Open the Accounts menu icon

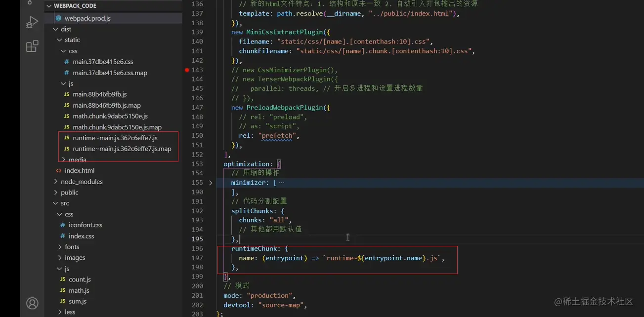pyautogui.click(x=32, y=303)
